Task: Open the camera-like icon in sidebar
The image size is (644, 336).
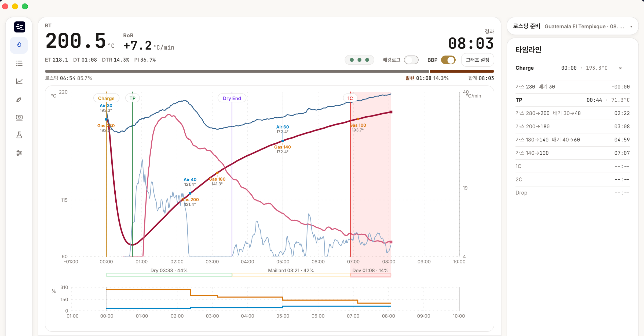Action: (19, 117)
